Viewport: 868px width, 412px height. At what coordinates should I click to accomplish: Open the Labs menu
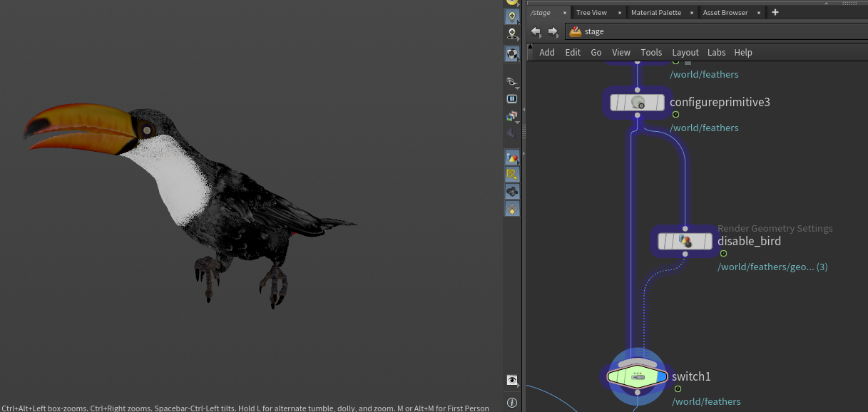click(716, 53)
